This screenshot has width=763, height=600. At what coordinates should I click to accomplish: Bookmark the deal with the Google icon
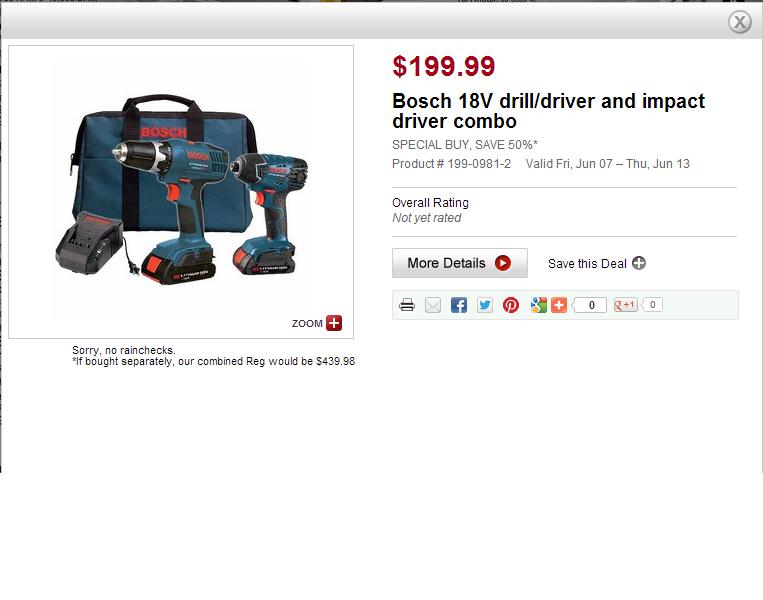point(539,305)
